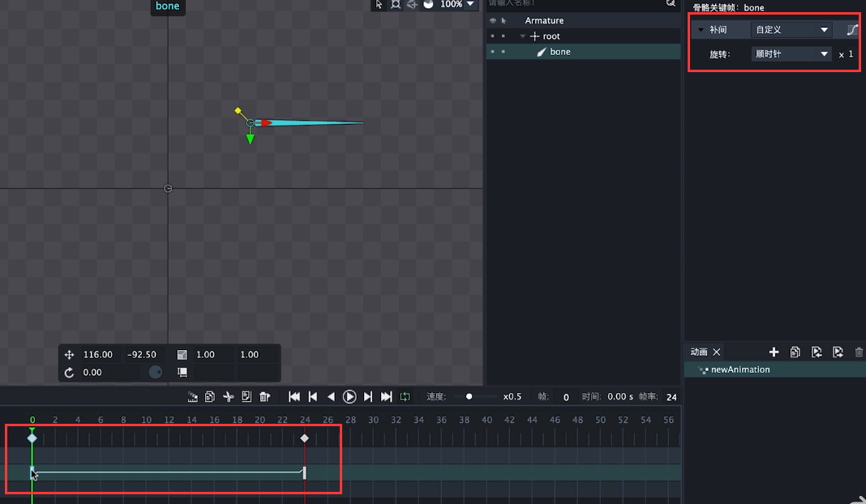
Task: Click the rotate icon in transform bar
Action: [69, 373]
